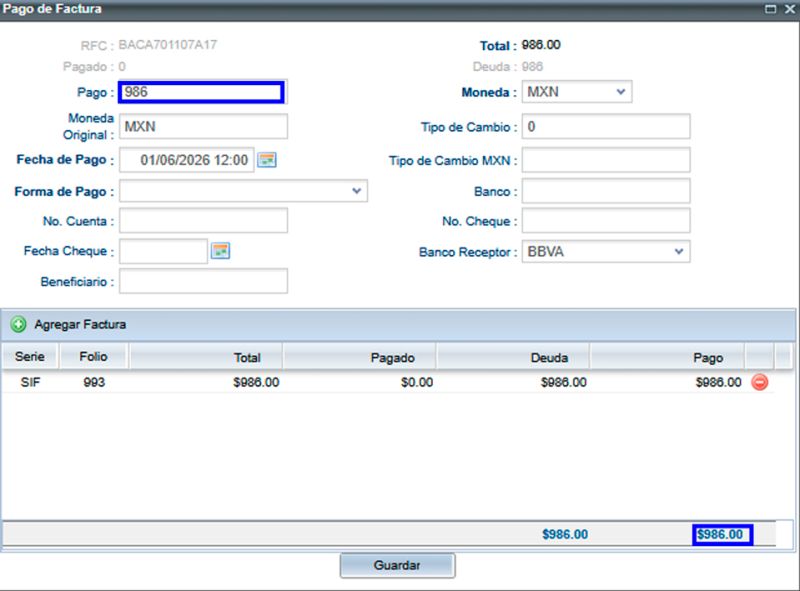This screenshot has height=591, width=800.
Task: Click the $986.00 Pago cell in row 993
Action: pos(718,382)
